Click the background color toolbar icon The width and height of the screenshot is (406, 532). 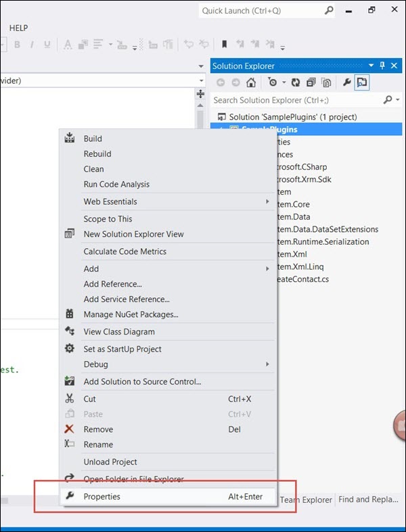tap(83, 45)
